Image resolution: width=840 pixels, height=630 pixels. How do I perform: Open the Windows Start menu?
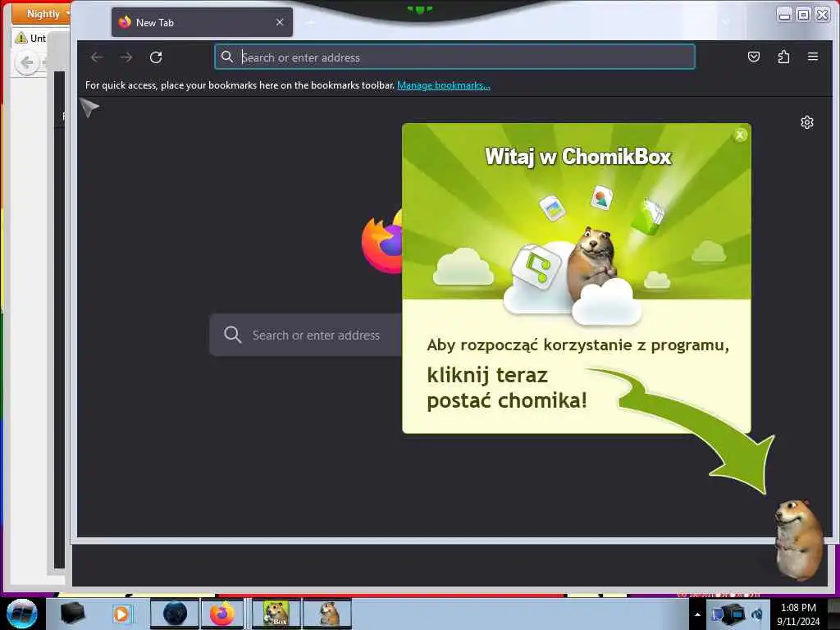(x=21, y=614)
